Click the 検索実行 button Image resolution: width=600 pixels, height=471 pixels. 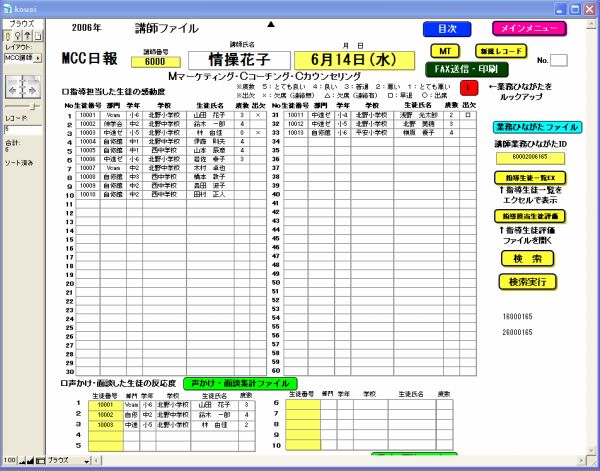pyautogui.click(x=526, y=282)
